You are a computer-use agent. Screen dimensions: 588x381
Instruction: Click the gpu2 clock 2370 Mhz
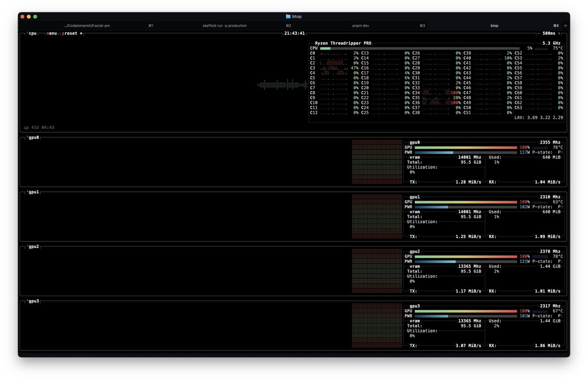pos(551,251)
